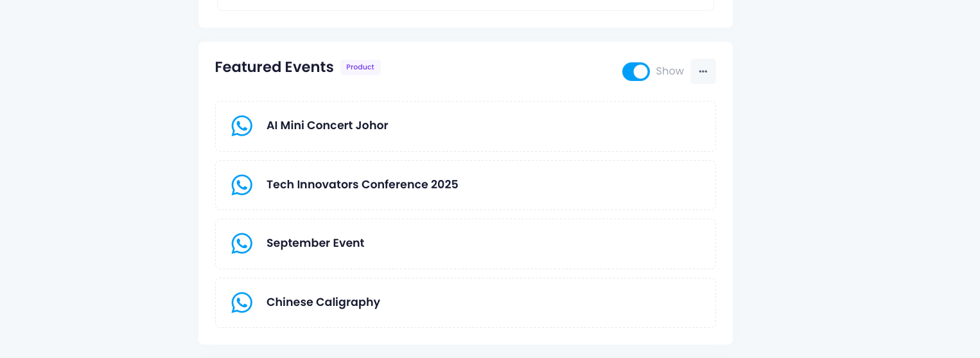Click the purple Product badge
This screenshot has width=980, height=358.
360,67
